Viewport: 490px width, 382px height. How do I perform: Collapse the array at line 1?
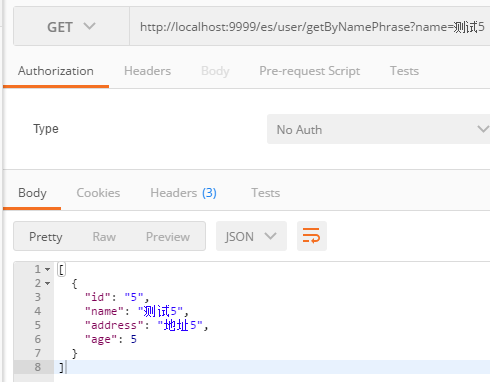point(48,269)
